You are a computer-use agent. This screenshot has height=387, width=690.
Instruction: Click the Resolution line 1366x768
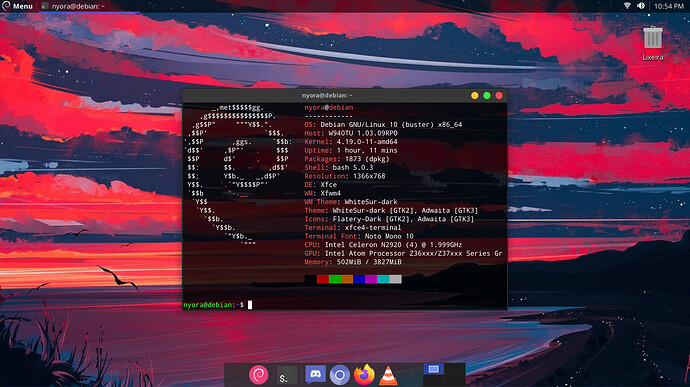click(345, 176)
